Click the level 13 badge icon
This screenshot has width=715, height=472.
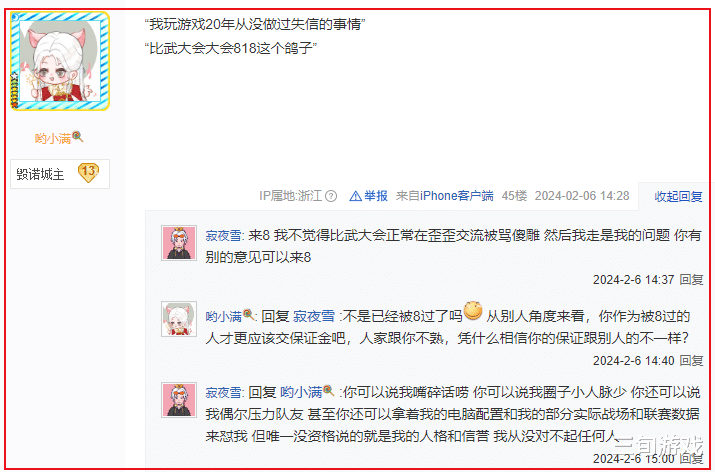[88, 172]
